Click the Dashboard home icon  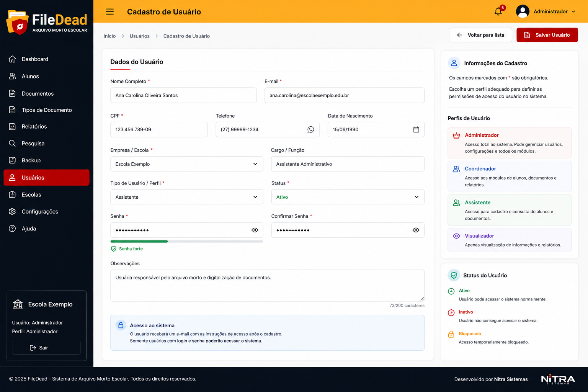point(12,59)
